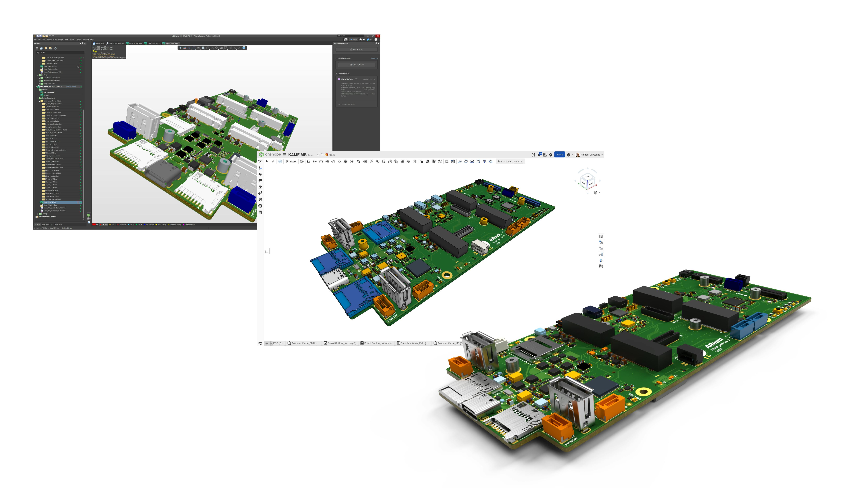Viewport: 868px width, 488px height.
Task: Click the Insert button in Onshape toolbar
Action: [291, 161]
